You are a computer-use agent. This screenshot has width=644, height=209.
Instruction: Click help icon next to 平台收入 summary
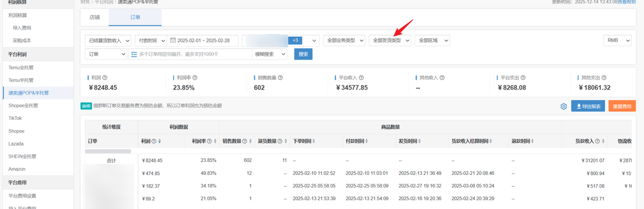pos(361,78)
